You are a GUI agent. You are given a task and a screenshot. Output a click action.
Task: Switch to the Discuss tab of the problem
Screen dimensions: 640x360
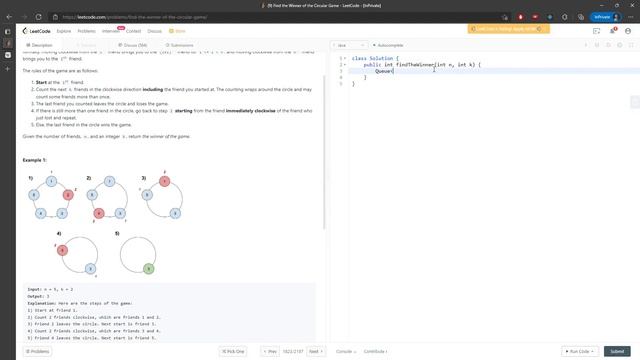click(x=133, y=45)
